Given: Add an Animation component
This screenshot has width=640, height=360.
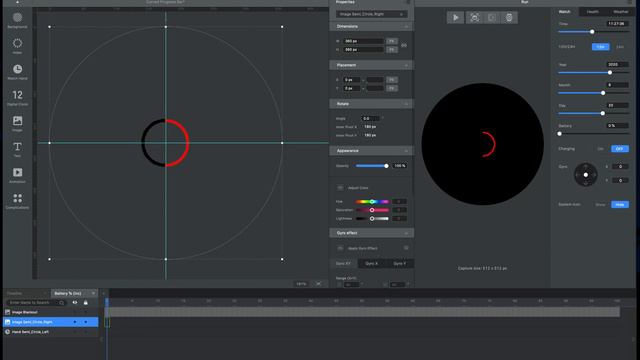Looking at the screenshot, I should pos(17,175).
